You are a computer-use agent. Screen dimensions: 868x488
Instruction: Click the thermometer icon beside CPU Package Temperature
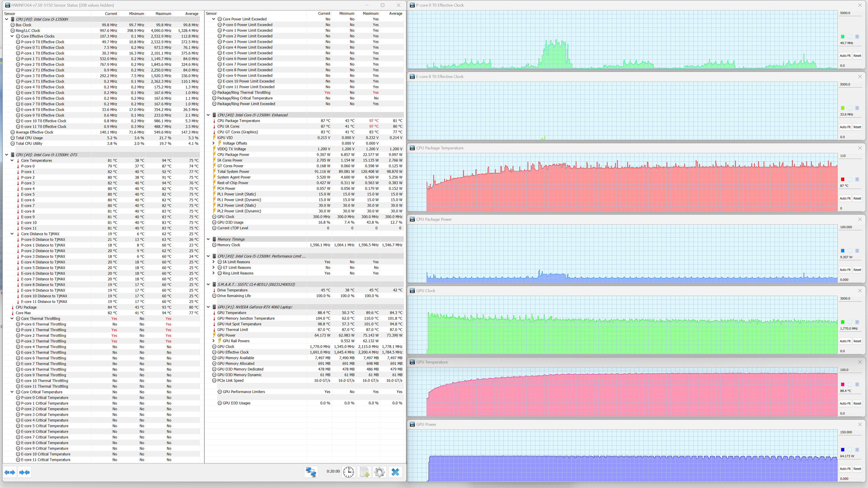tap(214, 121)
